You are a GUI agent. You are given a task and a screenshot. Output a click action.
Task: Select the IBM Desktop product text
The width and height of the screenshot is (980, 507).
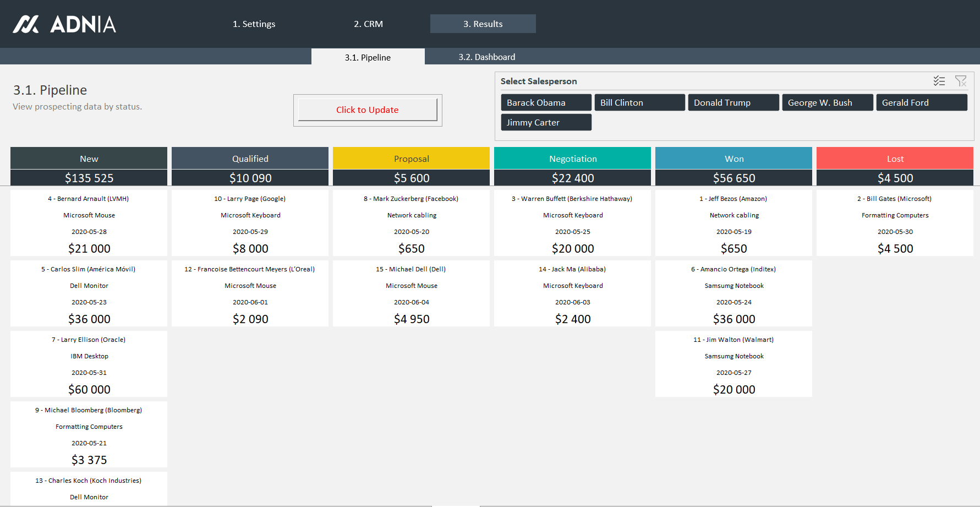(89, 356)
